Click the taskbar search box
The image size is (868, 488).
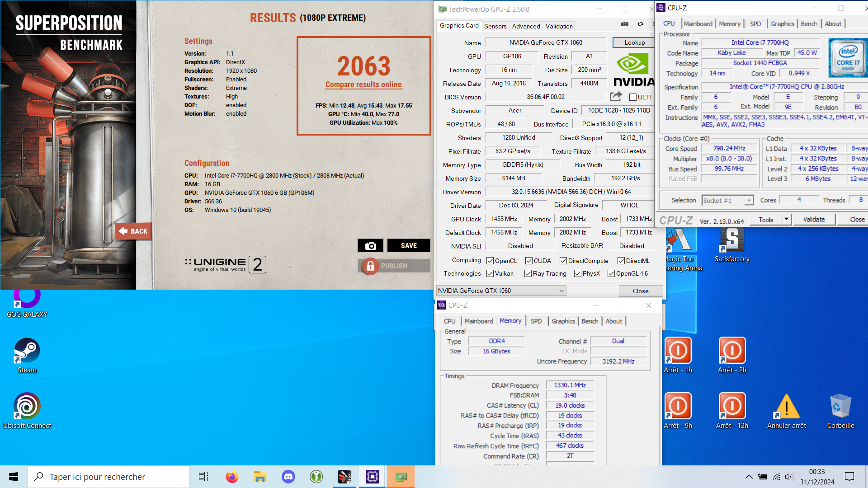(108, 477)
